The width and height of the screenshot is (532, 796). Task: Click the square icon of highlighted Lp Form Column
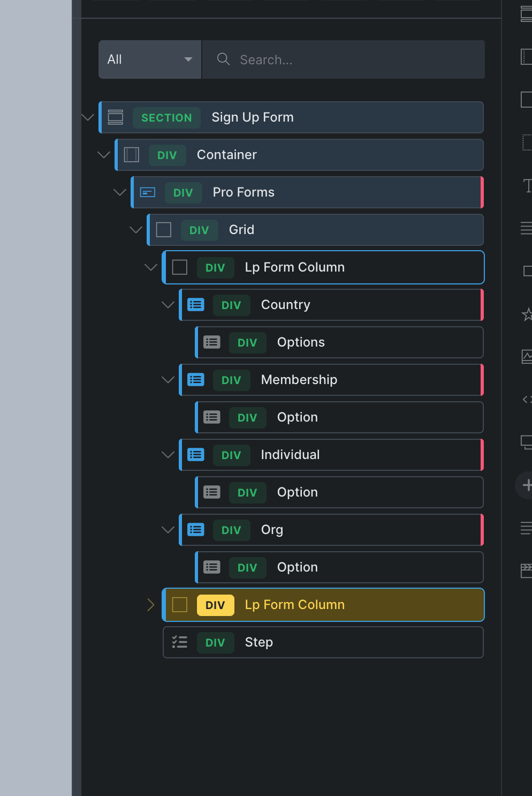(x=180, y=605)
